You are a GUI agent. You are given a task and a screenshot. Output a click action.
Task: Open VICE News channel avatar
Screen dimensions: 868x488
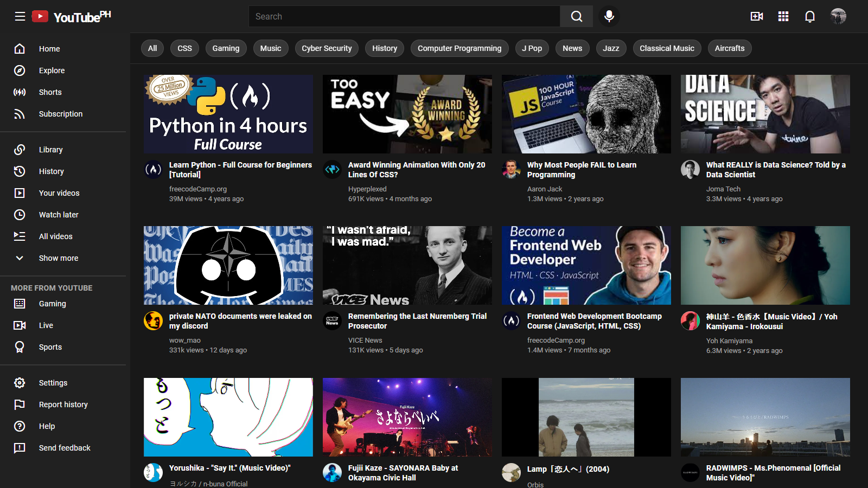[332, 321]
